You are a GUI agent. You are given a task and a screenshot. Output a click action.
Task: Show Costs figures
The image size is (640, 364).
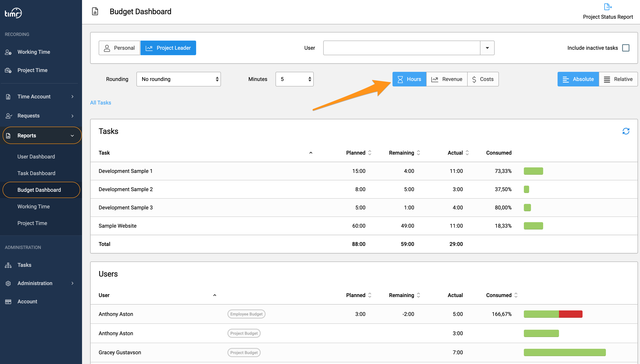483,79
